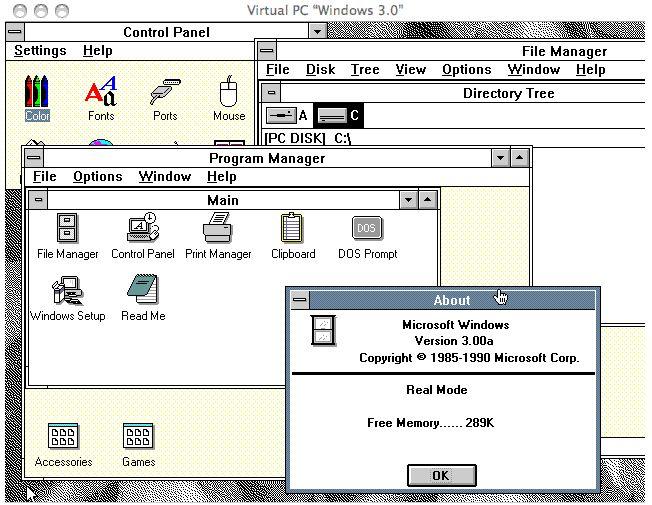652x505 pixels.
Task: Open File Manager's Help menu
Action: point(590,69)
